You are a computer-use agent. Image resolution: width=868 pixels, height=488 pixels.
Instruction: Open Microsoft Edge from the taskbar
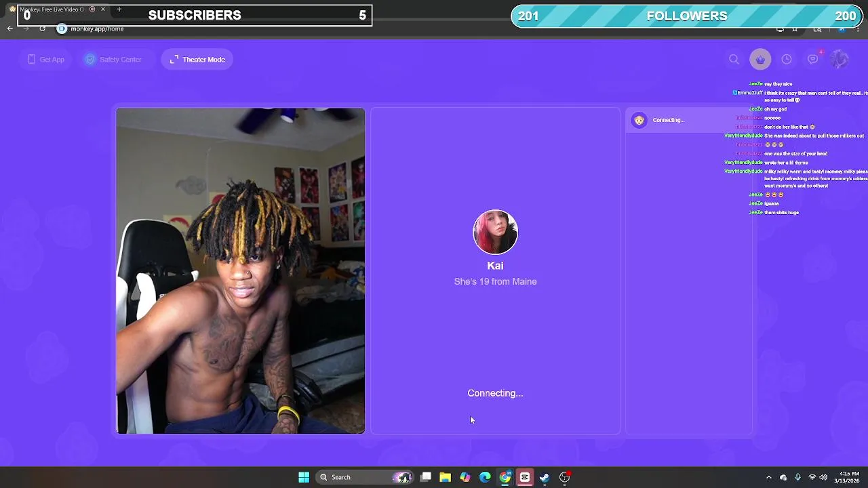click(485, 477)
